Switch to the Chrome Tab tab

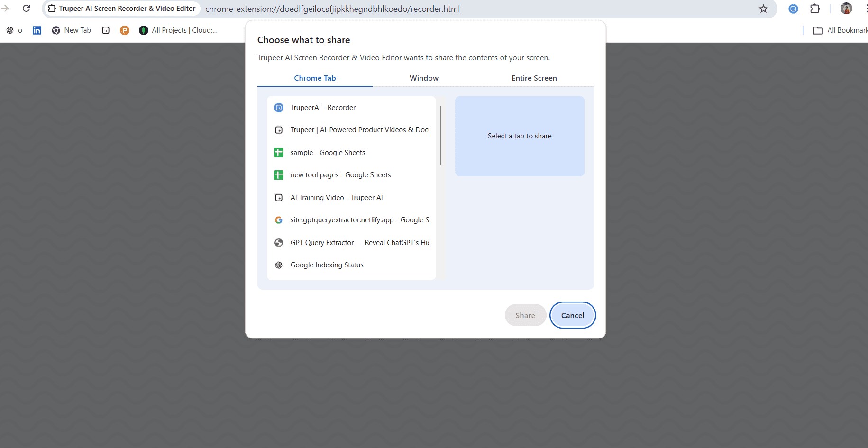(x=315, y=78)
